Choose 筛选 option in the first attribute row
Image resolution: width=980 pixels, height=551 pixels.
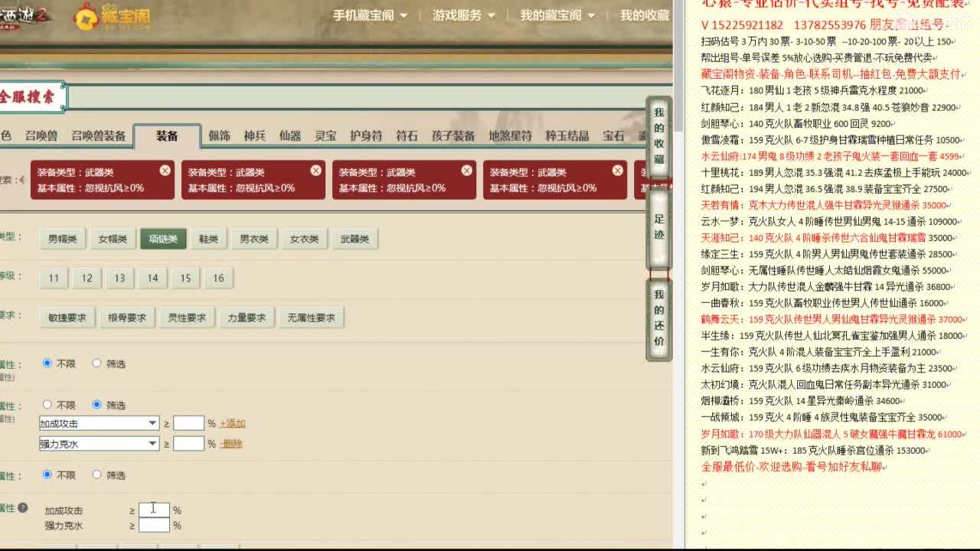97,364
